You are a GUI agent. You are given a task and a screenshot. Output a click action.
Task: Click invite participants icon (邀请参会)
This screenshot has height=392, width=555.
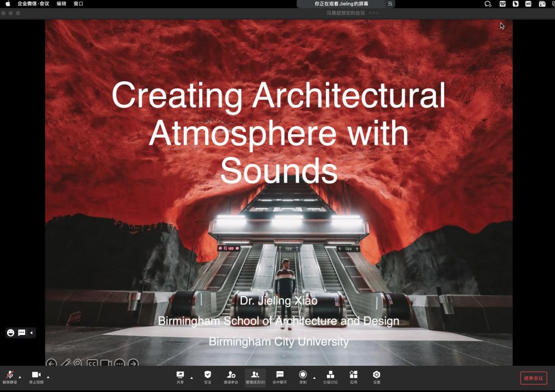[231, 376]
